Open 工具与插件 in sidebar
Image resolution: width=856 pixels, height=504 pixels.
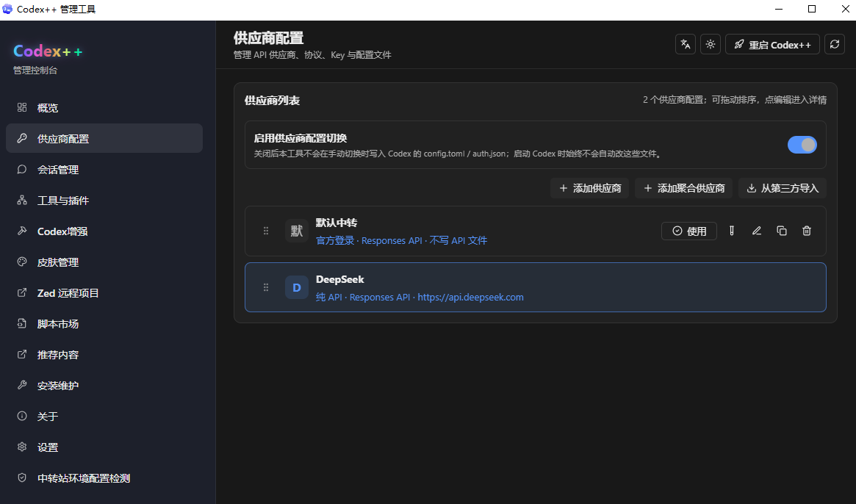tap(104, 200)
